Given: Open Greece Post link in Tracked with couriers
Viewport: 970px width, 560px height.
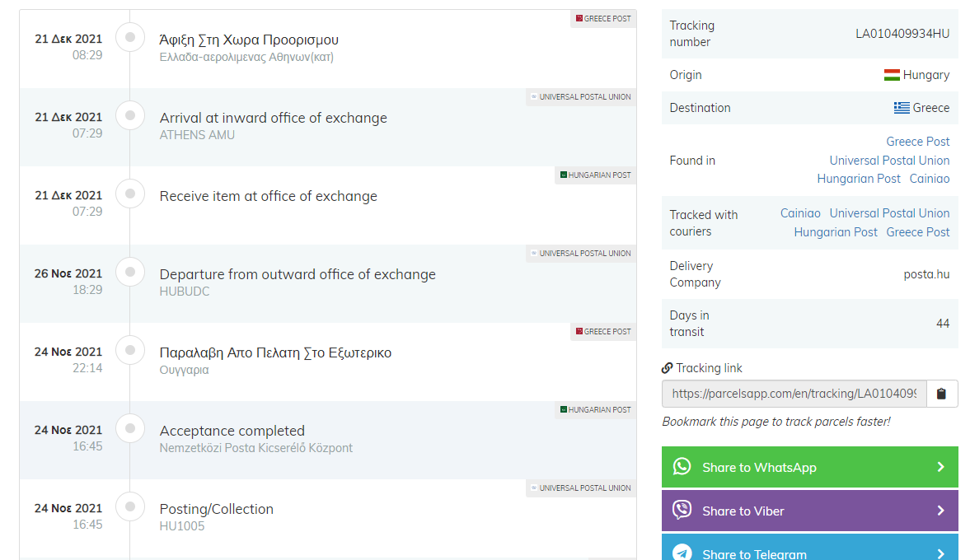Looking at the screenshot, I should coord(917,232).
